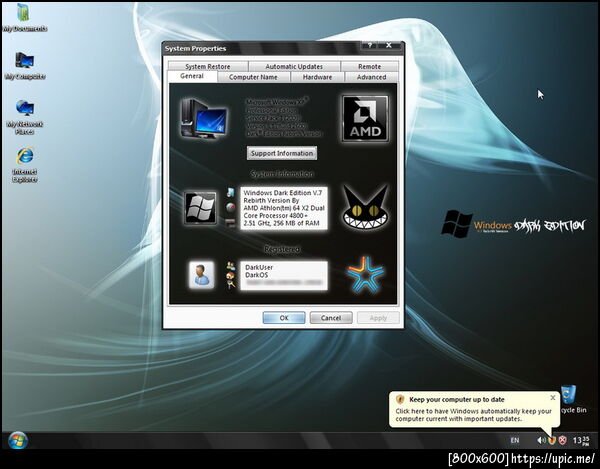Confirm with the OK button
This screenshot has height=469, width=600.
coord(284,318)
